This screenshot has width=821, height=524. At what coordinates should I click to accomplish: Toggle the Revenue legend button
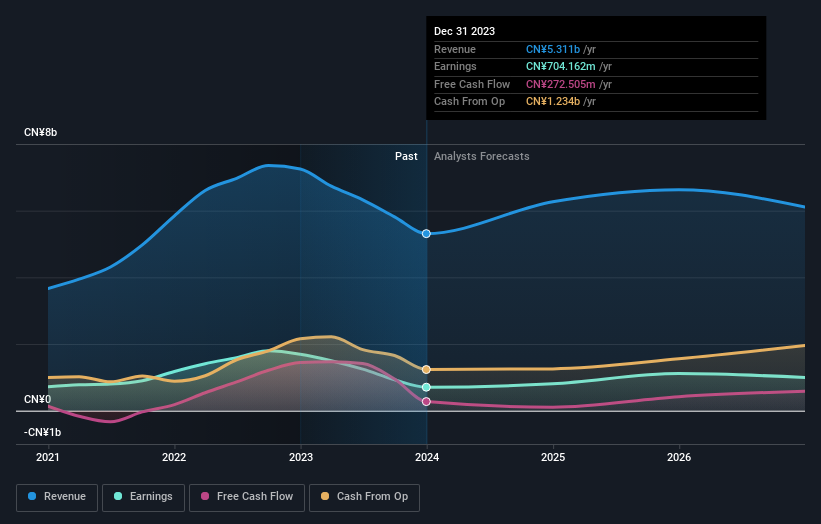pyautogui.click(x=57, y=497)
